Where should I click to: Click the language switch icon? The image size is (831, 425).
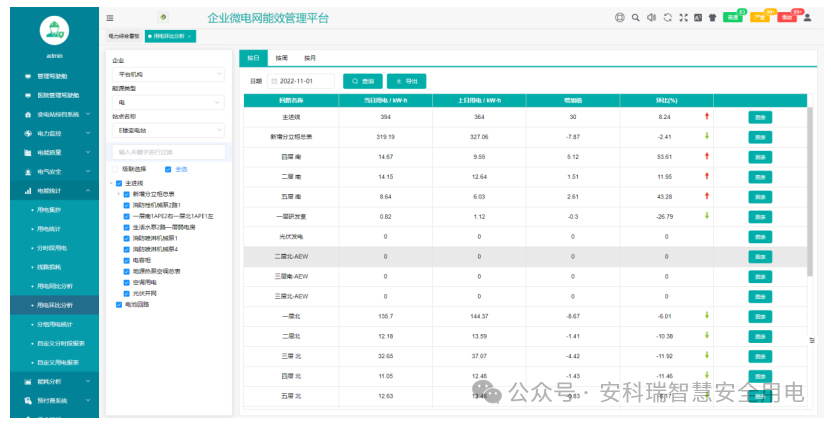(698, 17)
